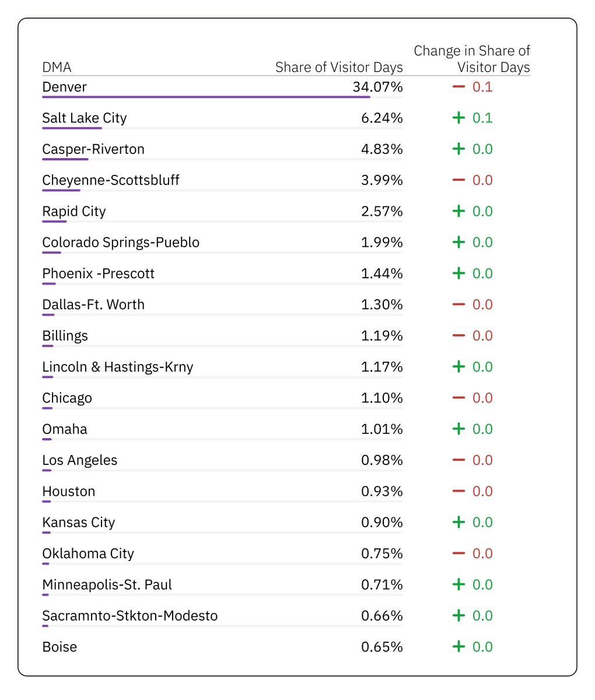Click the 34.07% value for Denver

(x=377, y=87)
